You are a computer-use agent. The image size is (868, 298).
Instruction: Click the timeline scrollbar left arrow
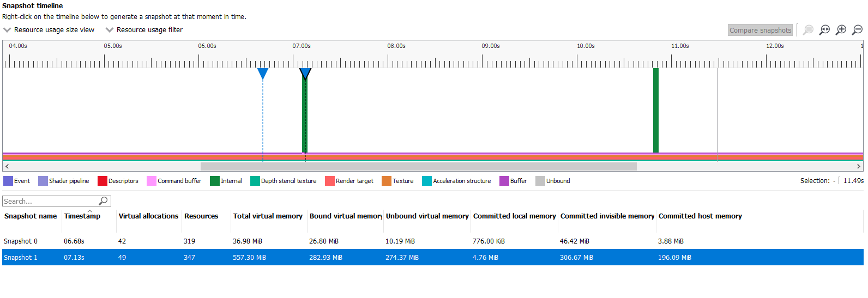tap(7, 167)
